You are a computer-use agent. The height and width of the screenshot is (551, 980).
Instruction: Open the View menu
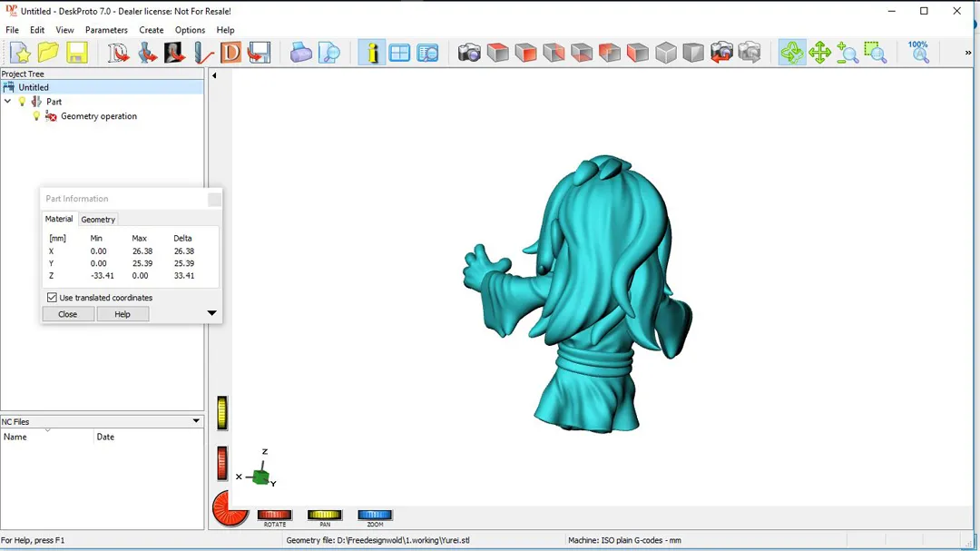click(64, 30)
